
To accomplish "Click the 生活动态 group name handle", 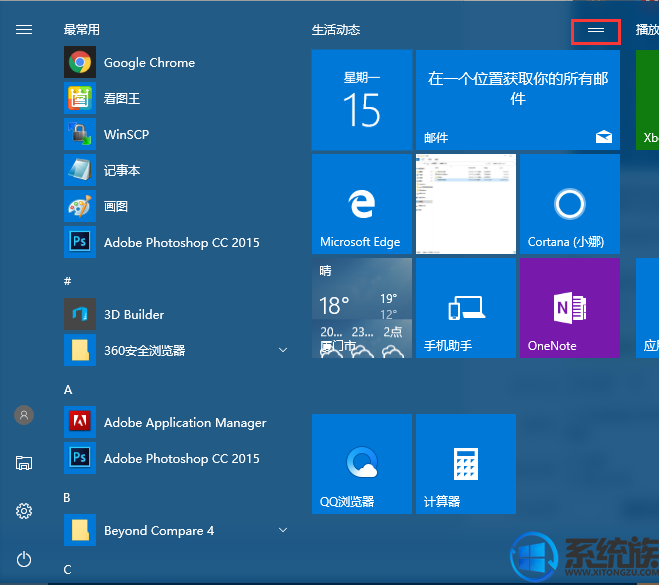I will point(596,30).
